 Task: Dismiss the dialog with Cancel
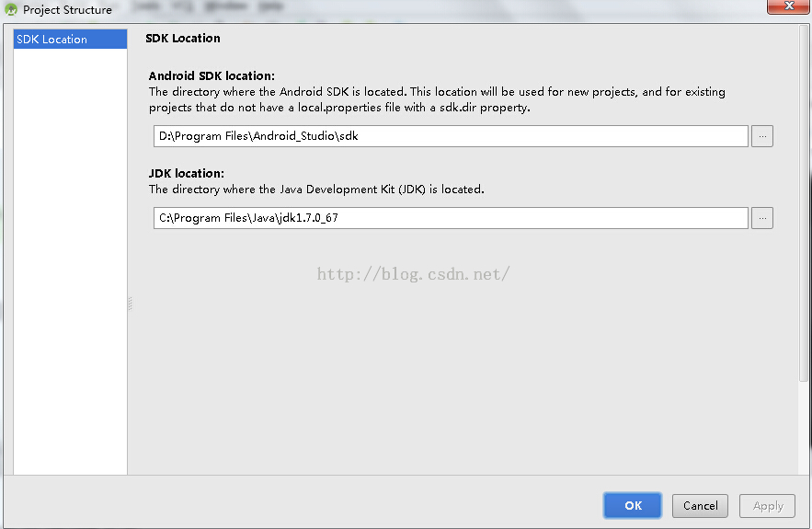(x=700, y=506)
